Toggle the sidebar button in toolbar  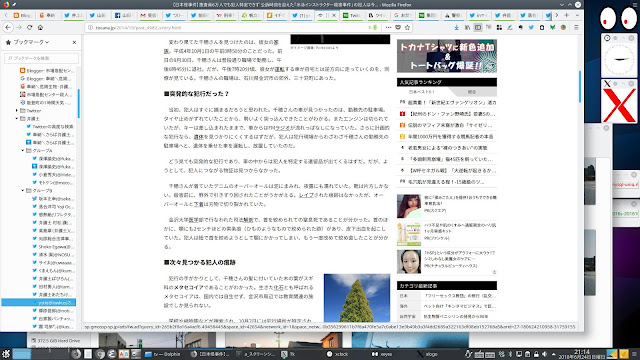click(x=478, y=27)
